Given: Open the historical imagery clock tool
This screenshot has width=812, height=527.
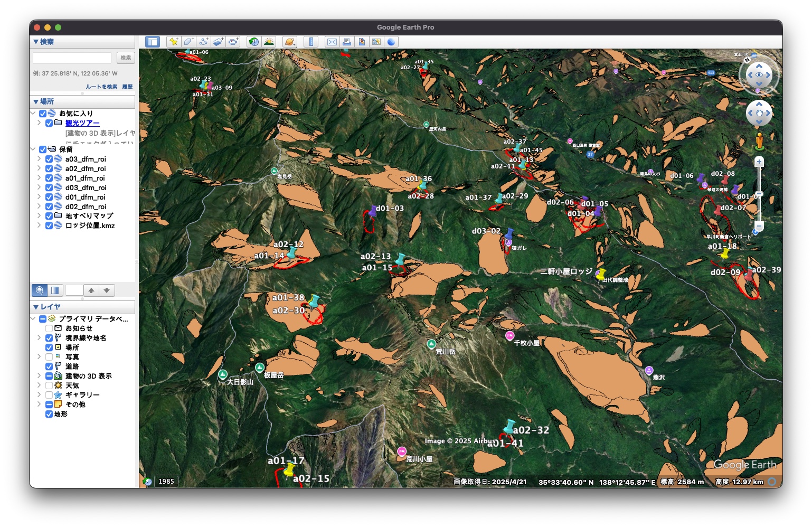Looking at the screenshot, I should click(254, 42).
